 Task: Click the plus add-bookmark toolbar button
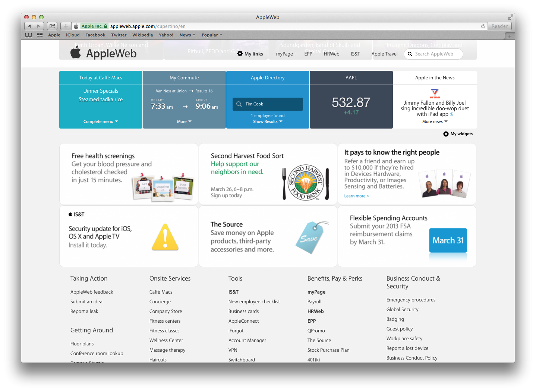pos(66,26)
